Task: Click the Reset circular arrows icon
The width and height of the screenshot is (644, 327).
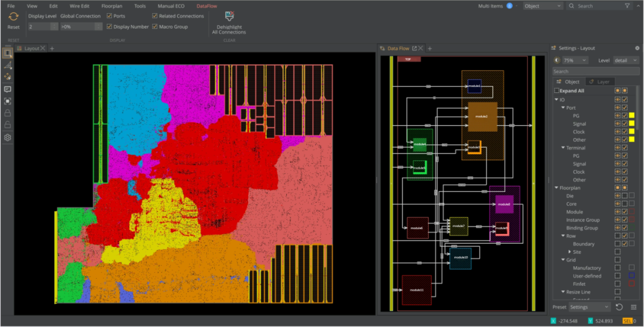Action: tap(14, 17)
